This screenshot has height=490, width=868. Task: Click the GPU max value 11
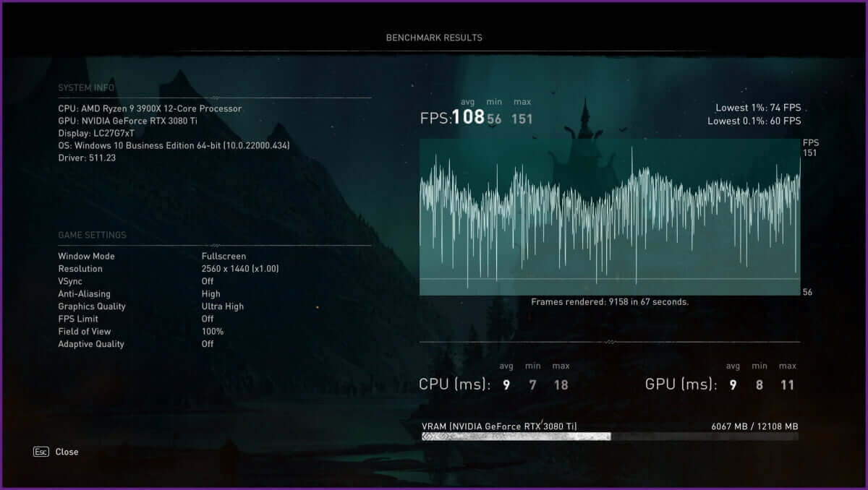click(788, 385)
